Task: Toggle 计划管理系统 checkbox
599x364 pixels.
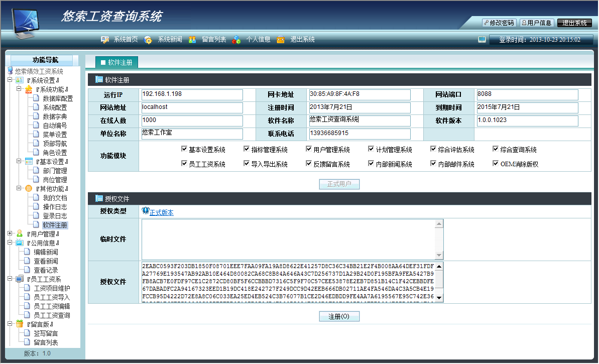Action: [371, 149]
